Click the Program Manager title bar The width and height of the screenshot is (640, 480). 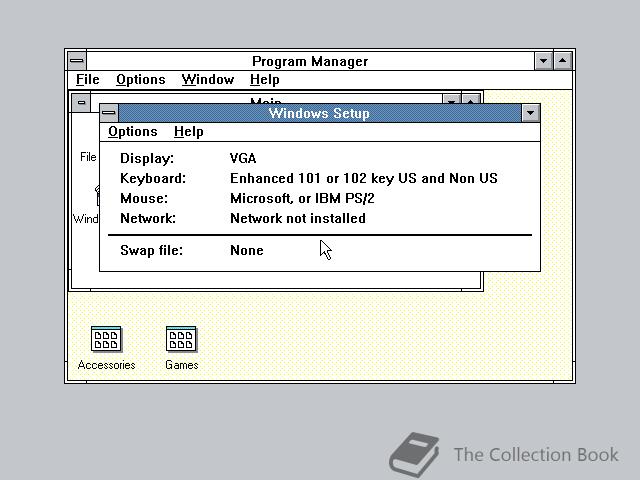point(310,61)
